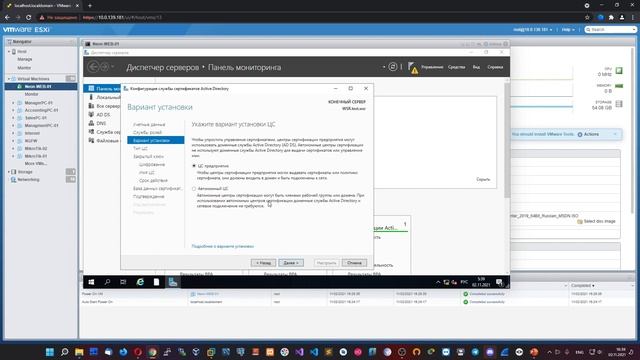Screen dimensions: 640x360
Task: Click the Server Manager notifications flag icon
Action: click(x=413, y=68)
